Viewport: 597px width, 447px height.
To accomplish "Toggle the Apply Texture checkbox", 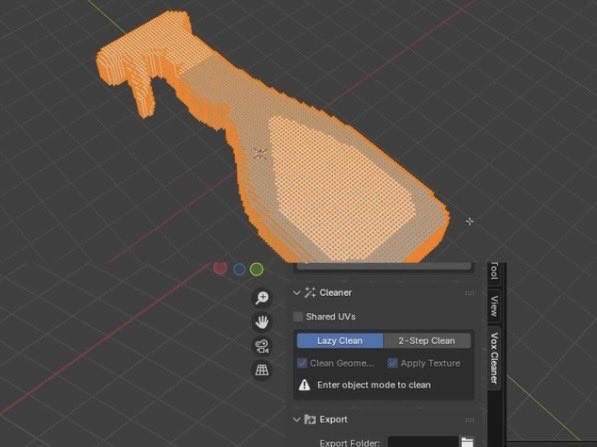I will pyautogui.click(x=393, y=363).
